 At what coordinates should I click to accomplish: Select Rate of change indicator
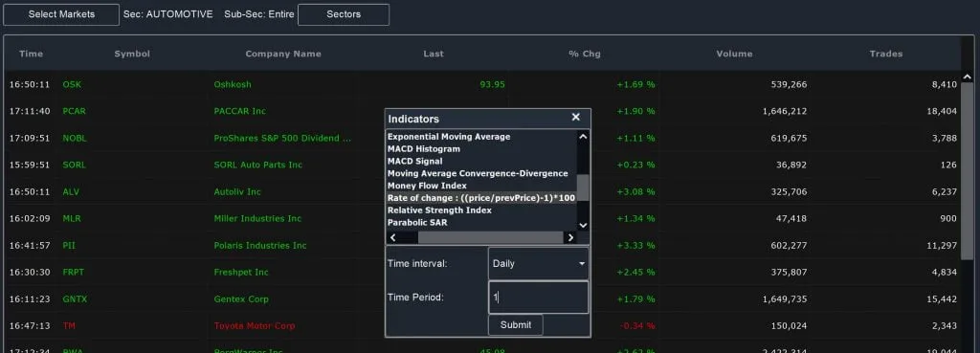tap(481, 198)
